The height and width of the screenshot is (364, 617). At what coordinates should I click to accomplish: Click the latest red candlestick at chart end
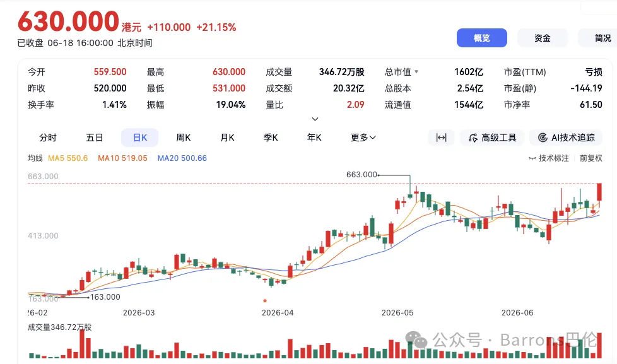pos(599,192)
